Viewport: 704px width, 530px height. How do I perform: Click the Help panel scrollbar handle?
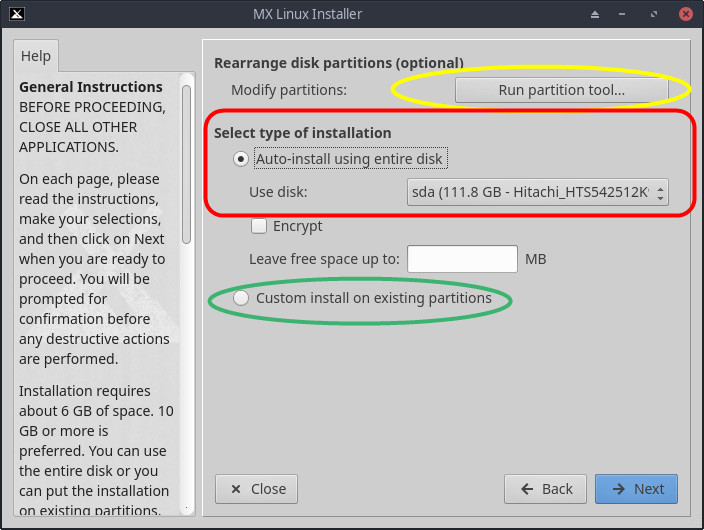click(x=186, y=164)
